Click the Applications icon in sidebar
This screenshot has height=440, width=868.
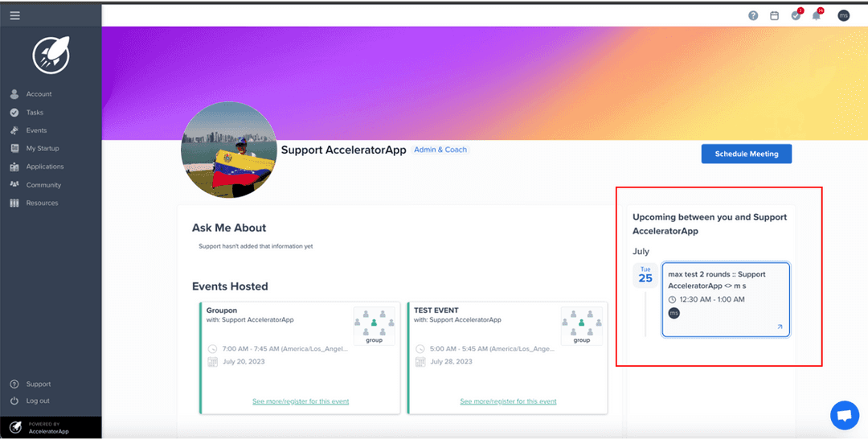point(14,167)
